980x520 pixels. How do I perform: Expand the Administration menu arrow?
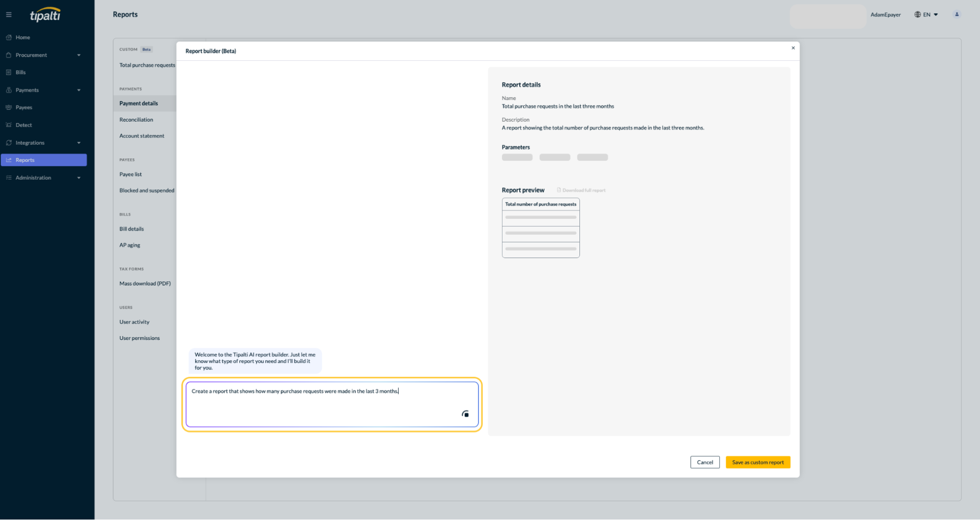(79, 178)
